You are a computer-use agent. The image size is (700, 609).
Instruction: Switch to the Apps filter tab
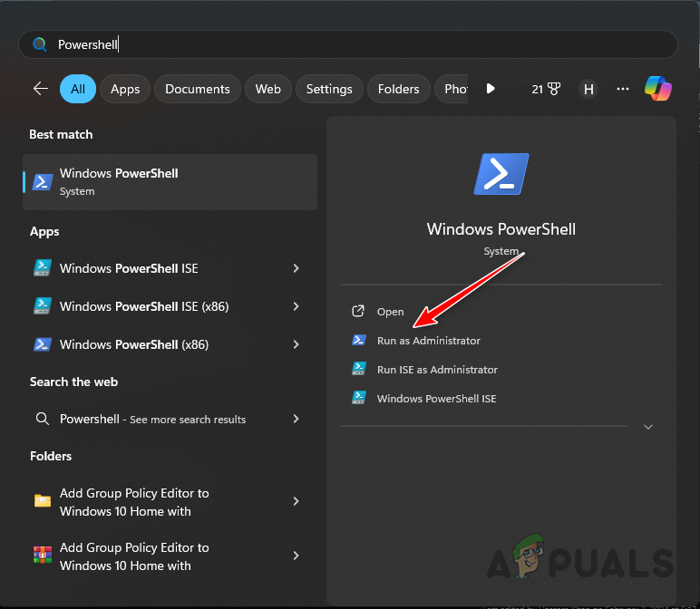pos(125,89)
